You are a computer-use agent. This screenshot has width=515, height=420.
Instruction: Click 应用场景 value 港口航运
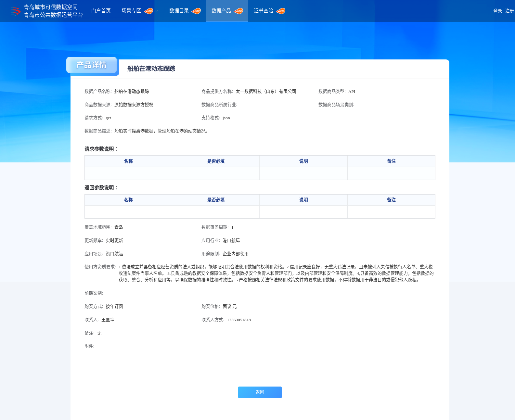point(114,254)
